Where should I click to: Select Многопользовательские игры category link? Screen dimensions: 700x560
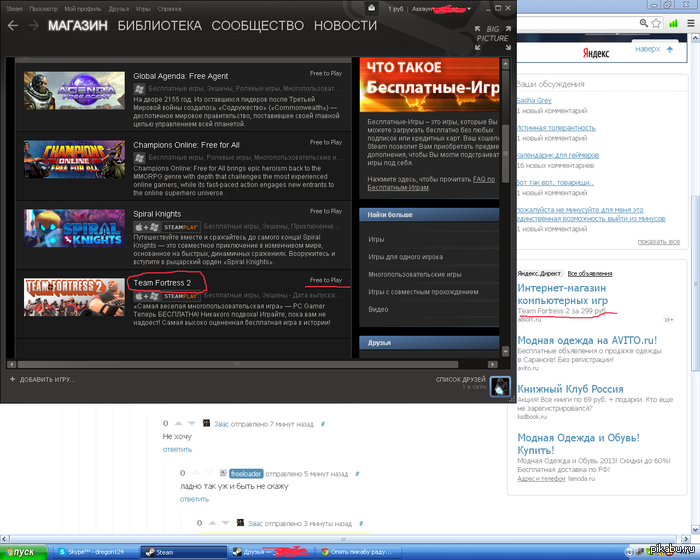414,274
